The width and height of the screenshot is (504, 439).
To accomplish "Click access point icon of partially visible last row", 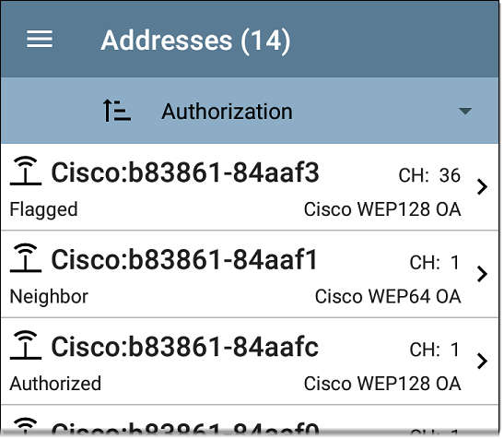I will pyautogui.click(x=26, y=424).
